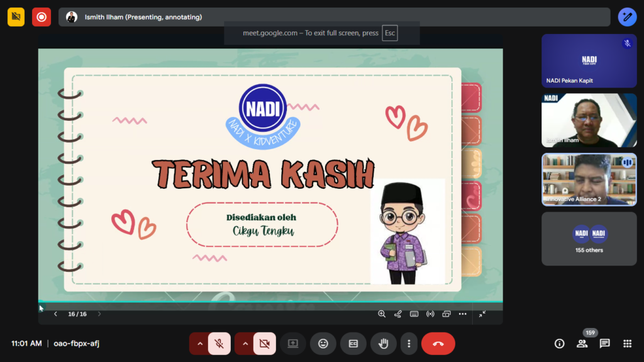The width and height of the screenshot is (644, 362).
Task: Click the red recording indicator icon
Action: (x=42, y=17)
